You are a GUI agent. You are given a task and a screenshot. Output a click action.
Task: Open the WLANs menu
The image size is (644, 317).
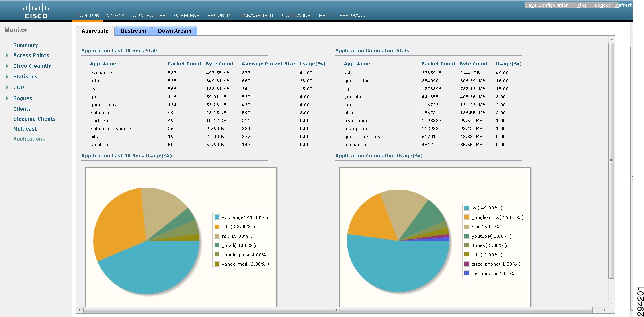point(115,16)
